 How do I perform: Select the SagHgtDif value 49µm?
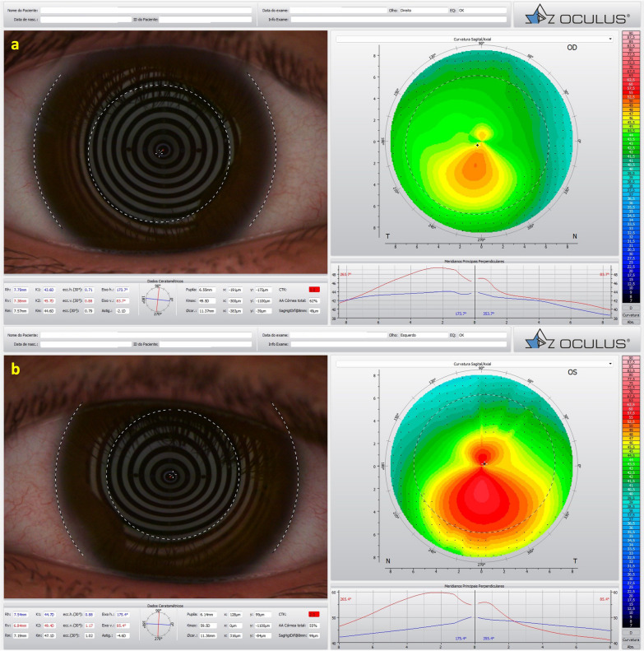(313, 311)
